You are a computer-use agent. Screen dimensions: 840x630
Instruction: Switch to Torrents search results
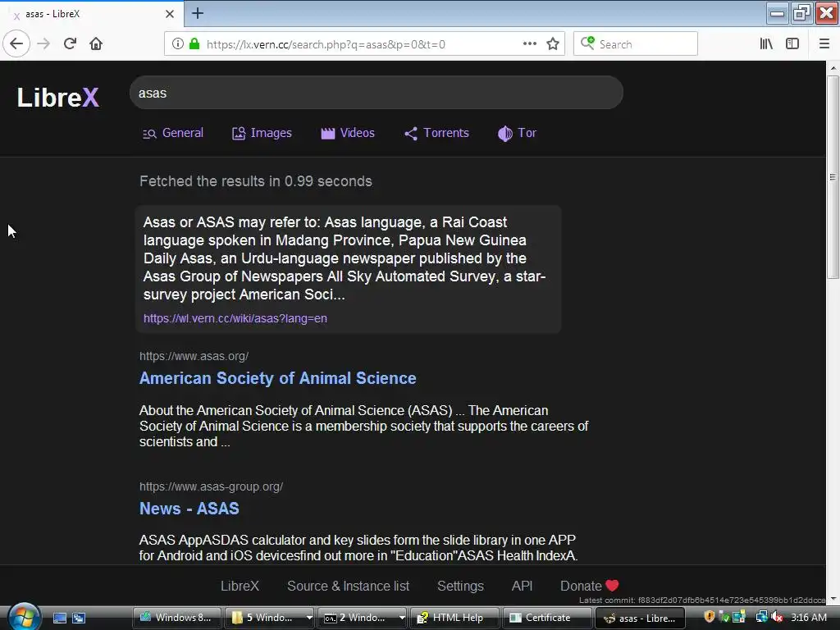coord(436,133)
